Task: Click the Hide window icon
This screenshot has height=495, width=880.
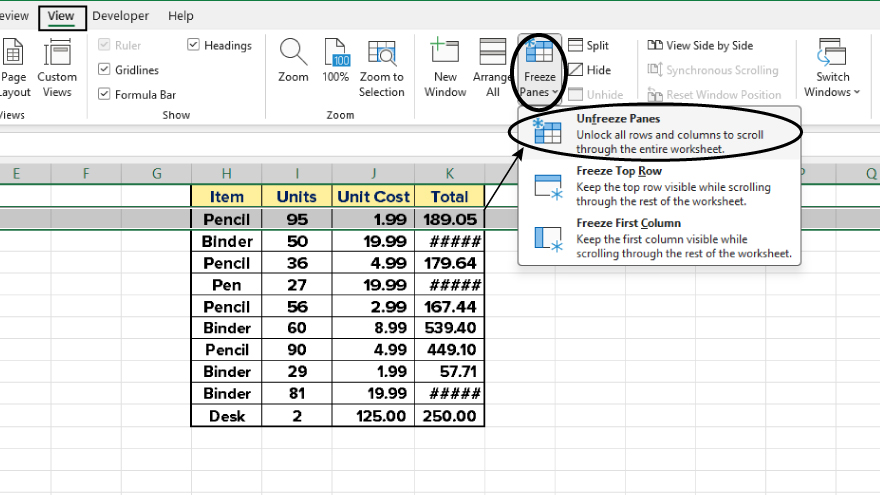Action: (x=576, y=70)
